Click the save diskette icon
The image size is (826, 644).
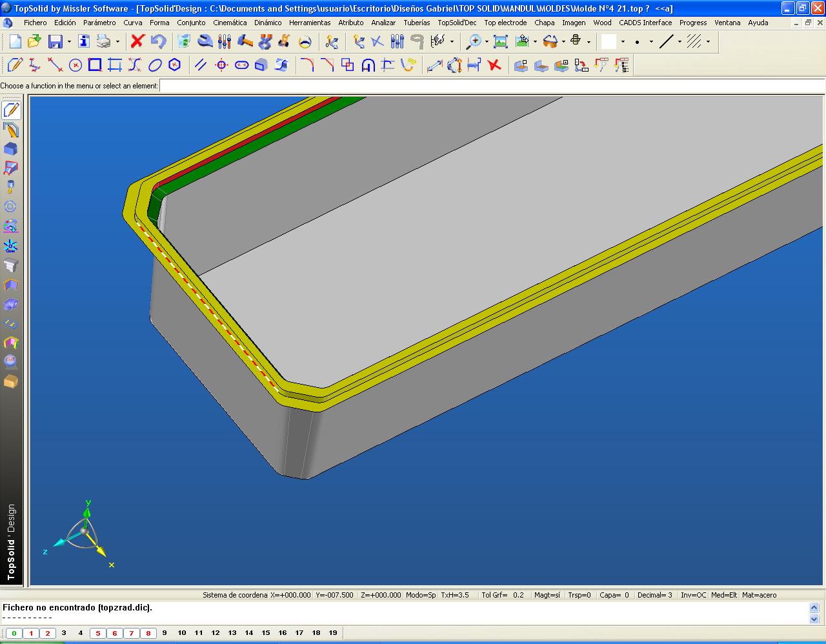(x=55, y=41)
